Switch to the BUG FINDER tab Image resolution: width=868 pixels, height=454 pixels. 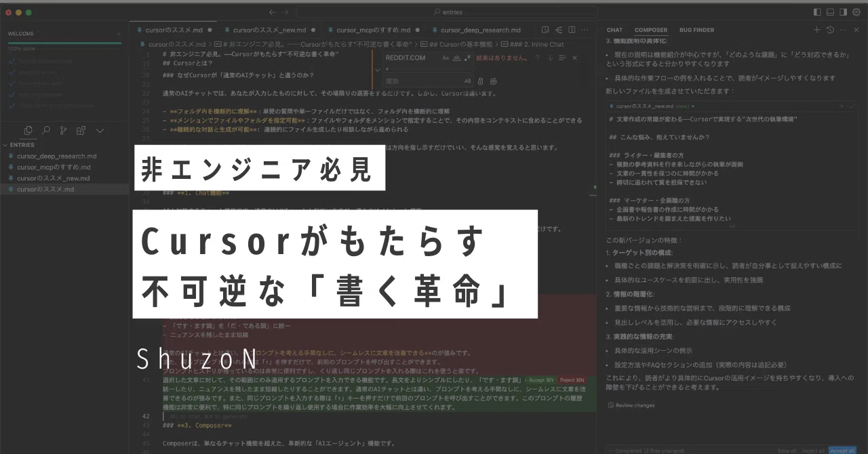coord(696,30)
